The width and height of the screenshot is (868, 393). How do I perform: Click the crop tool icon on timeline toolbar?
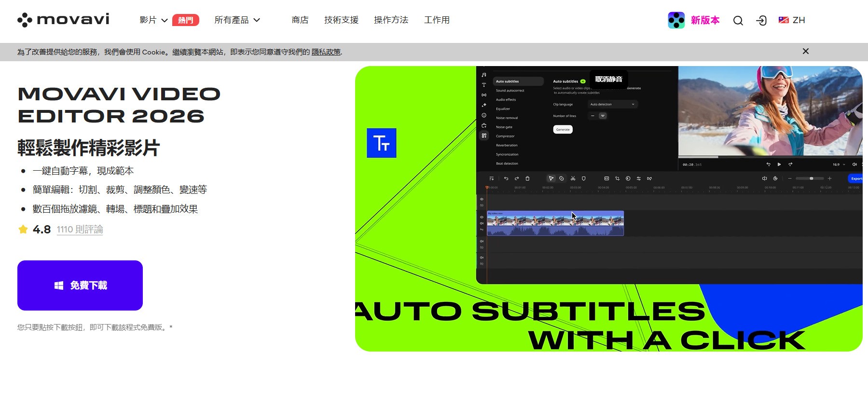(617, 178)
